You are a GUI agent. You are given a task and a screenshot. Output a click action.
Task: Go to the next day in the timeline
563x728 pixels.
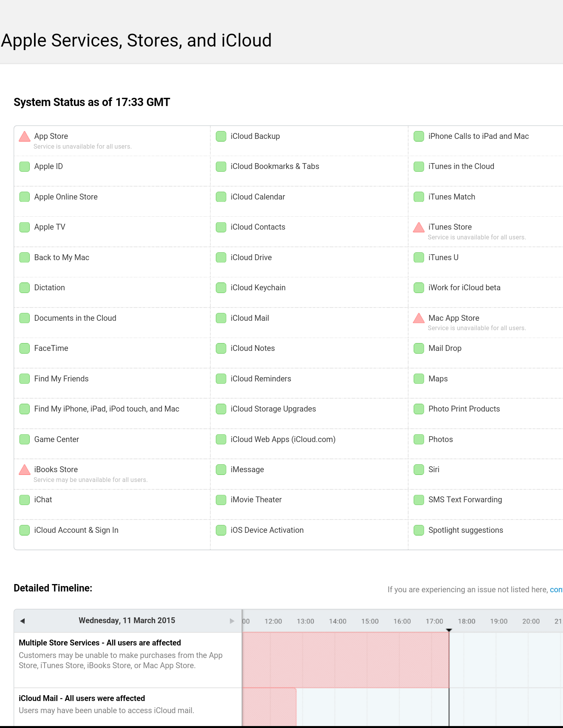[x=232, y=621]
